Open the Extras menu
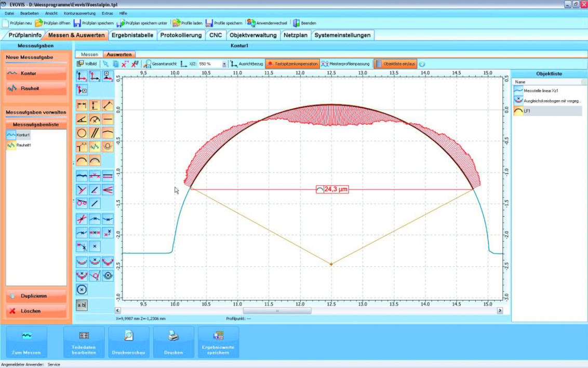The width and height of the screenshot is (588, 368). click(x=107, y=13)
